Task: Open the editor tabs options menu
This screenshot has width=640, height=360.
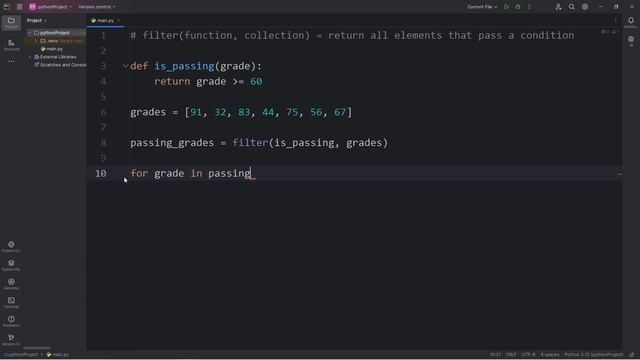Action: pyautogui.click(x=616, y=20)
